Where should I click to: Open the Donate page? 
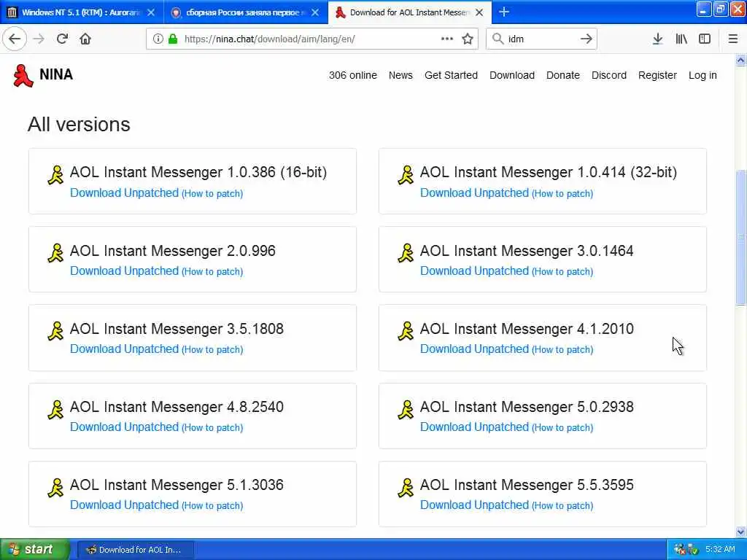click(563, 75)
